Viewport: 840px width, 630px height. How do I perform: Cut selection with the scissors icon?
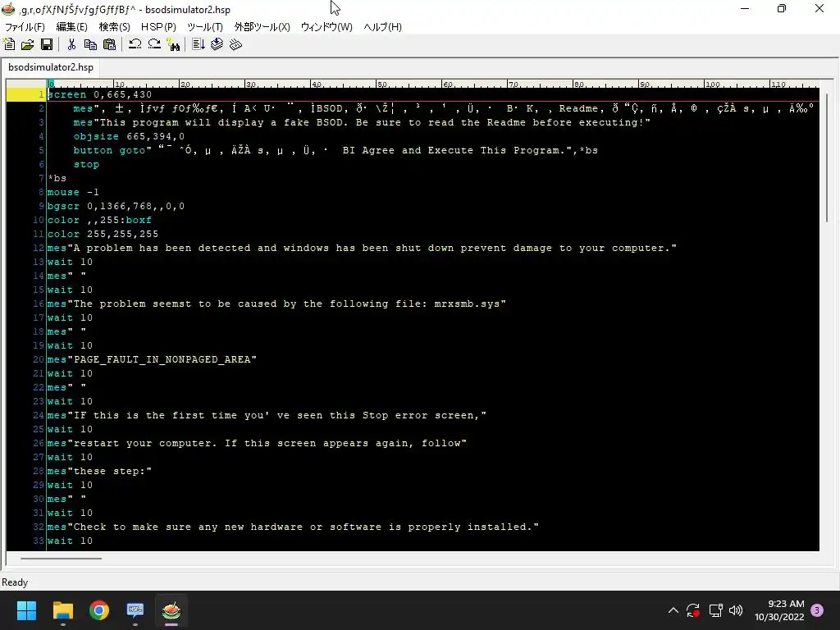tap(71, 44)
